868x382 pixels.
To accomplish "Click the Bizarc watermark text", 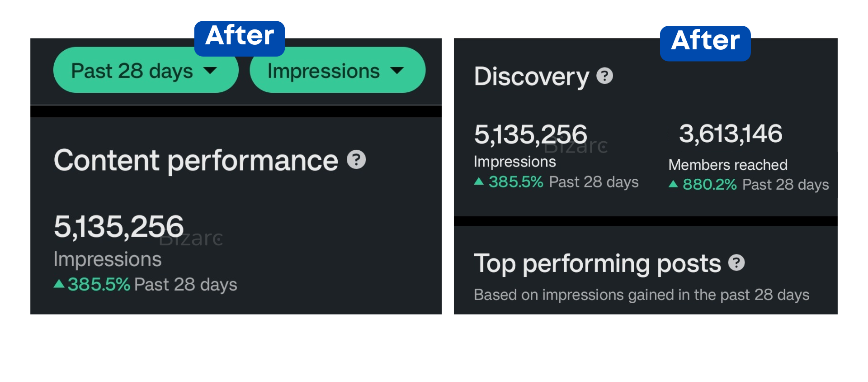I will click(x=191, y=239).
